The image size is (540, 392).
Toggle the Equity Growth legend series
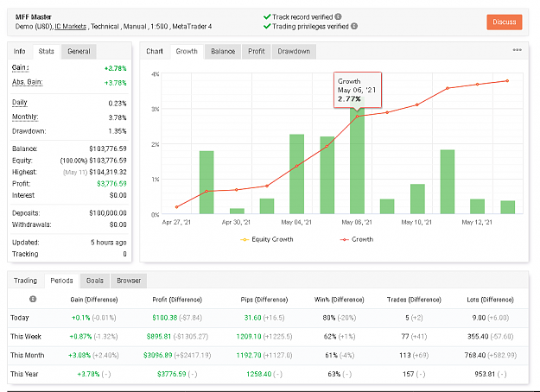[x=267, y=239]
